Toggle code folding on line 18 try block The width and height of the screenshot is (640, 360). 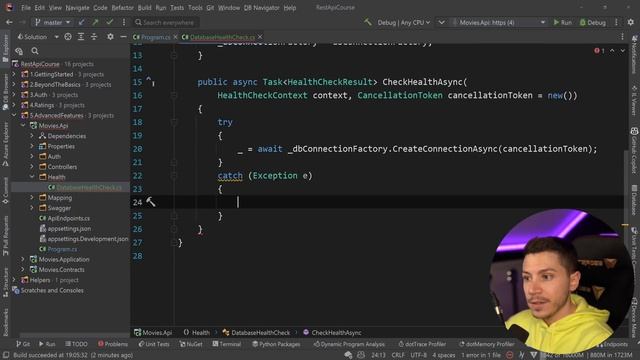174,122
